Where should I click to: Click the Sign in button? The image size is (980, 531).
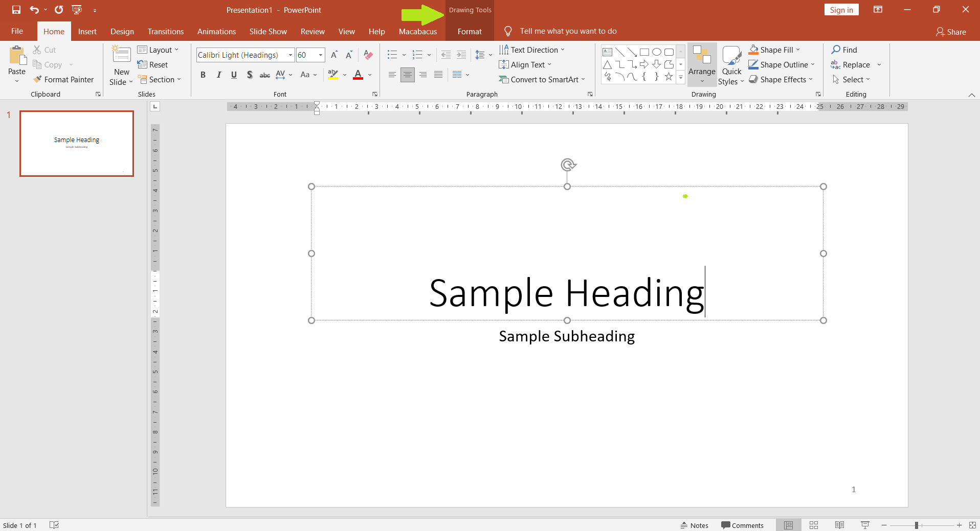pyautogui.click(x=841, y=9)
